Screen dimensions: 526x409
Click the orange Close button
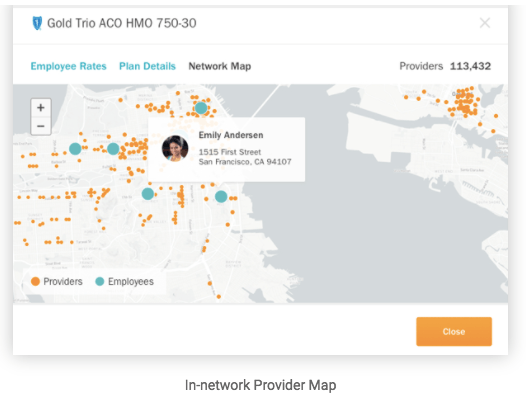tap(454, 331)
